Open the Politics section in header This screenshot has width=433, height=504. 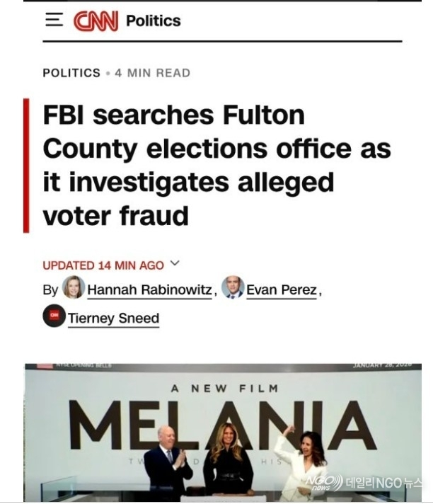tap(153, 21)
